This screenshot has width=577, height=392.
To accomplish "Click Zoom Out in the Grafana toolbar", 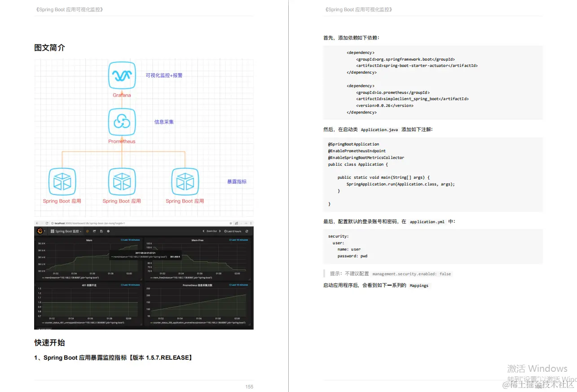I will (x=211, y=231).
